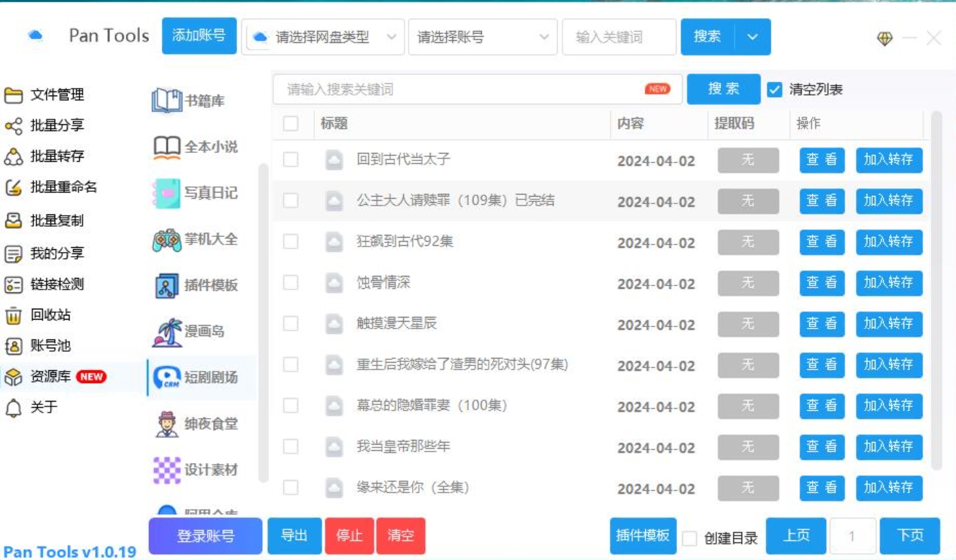Select the 绅夜食堂 avatar icon
Image resolution: width=956 pixels, height=560 pixels.
(x=166, y=424)
